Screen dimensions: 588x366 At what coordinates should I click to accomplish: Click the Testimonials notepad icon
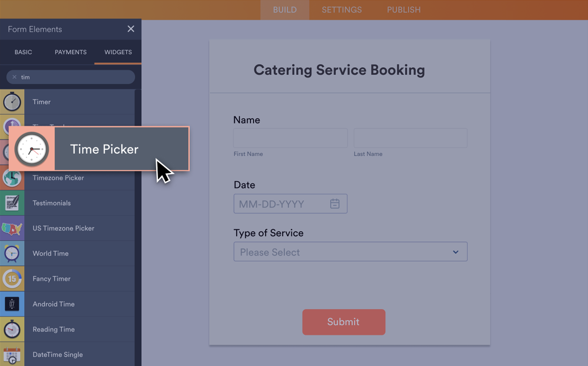(x=11, y=203)
